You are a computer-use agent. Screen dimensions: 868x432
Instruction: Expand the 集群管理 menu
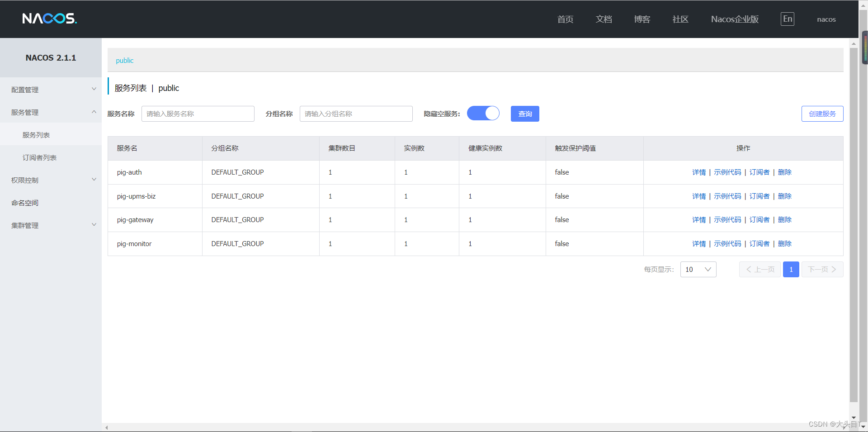tap(51, 225)
